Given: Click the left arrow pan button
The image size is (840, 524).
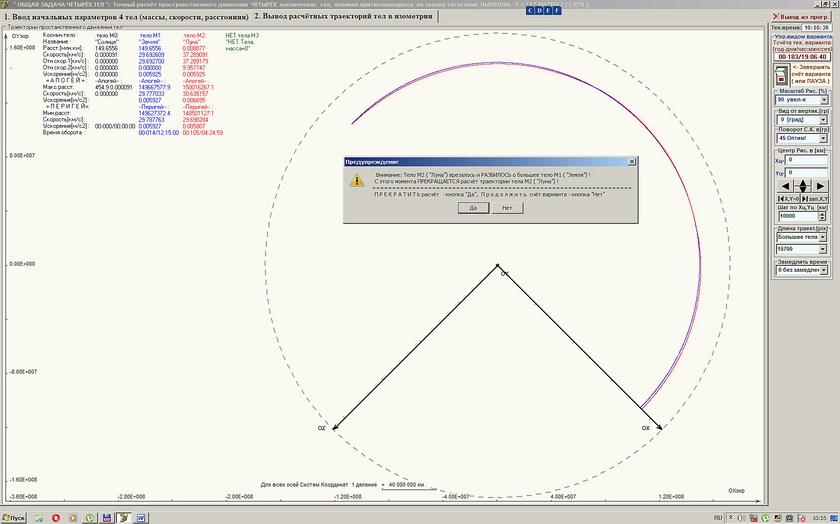Looking at the screenshot, I should [786, 186].
